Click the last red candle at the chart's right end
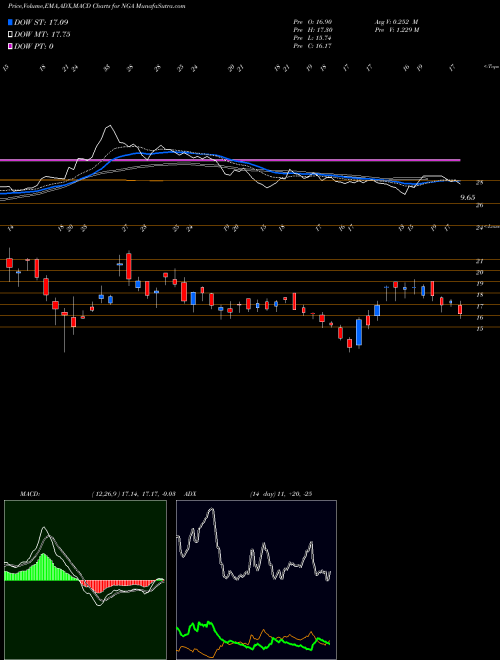500x660 pixels. tap(460, 309)
